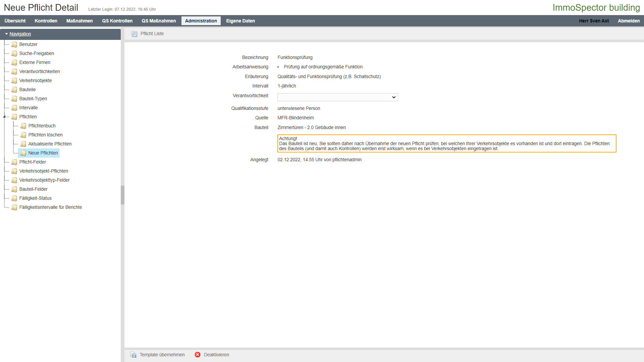This screenshot has height=362, width=644.
Task: Switch to the Kontrollen tab
Action: click(46, 21)
